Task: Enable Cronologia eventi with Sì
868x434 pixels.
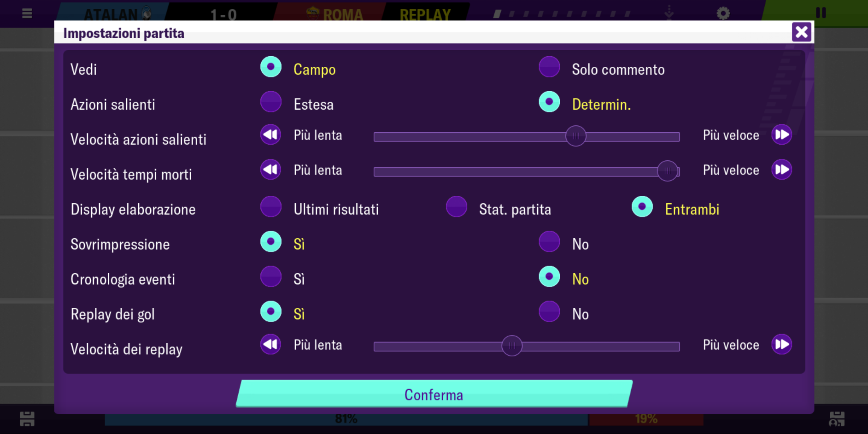Action: coord(270,276)
